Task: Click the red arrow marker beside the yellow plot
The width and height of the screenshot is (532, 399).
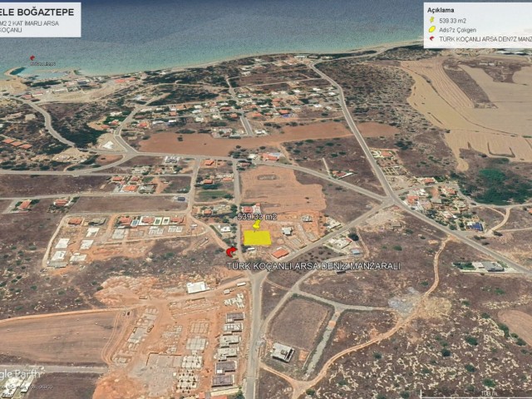Action: 231,252
